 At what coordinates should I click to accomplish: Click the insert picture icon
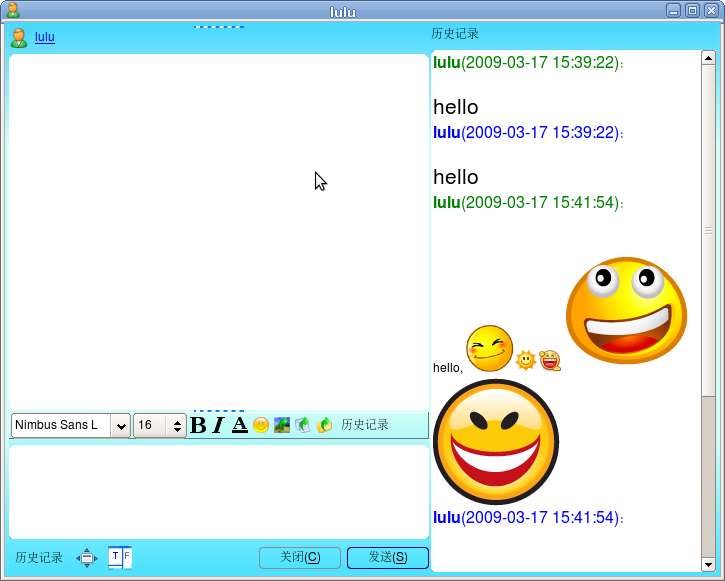282,425
